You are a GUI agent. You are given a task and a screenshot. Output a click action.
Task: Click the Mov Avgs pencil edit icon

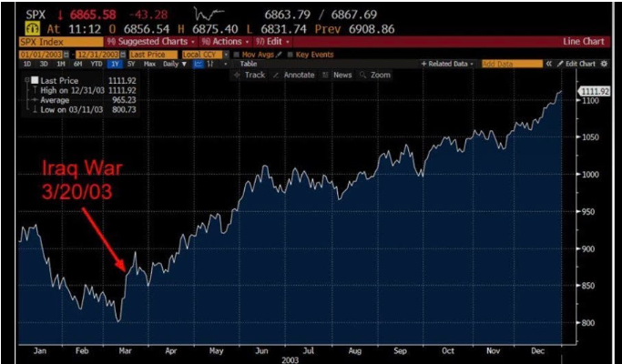pyautogui.click(x=279, y=55)
